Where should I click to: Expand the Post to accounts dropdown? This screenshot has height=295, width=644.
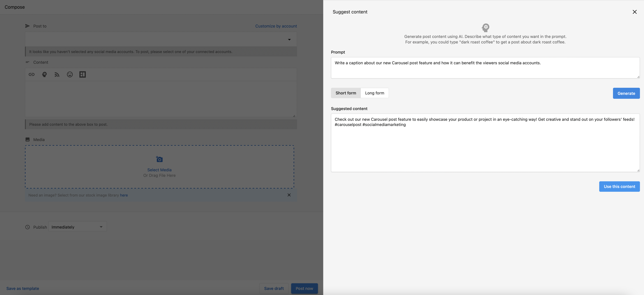289,40
